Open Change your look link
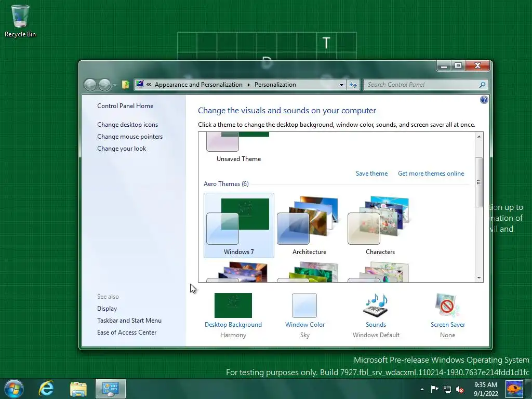This screenshot has height=399, width=532. click(x=122, y=148)
